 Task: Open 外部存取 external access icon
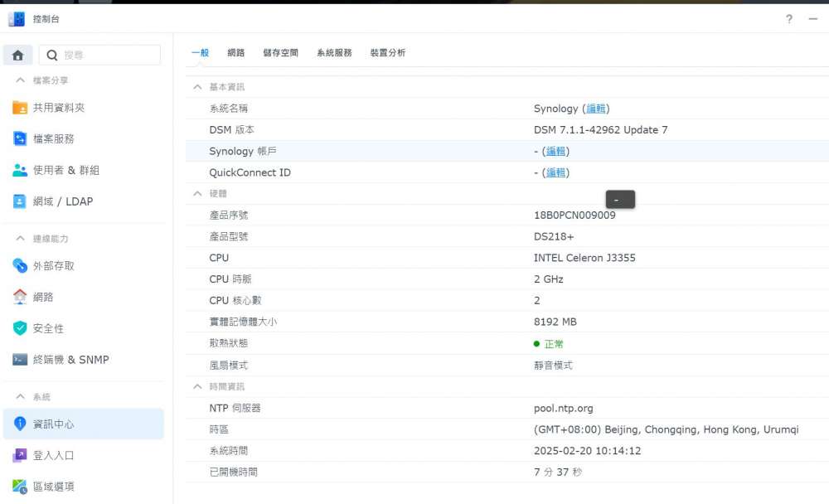(x=20, y=265)
